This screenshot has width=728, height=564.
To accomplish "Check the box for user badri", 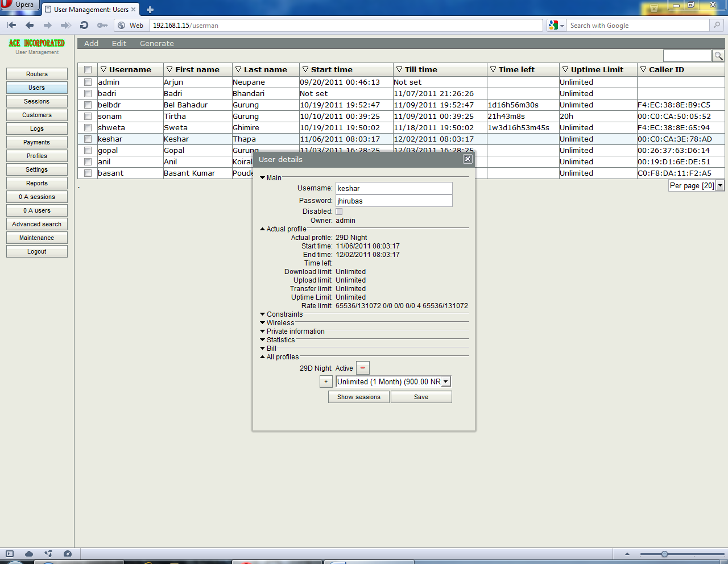I will 88,93.
